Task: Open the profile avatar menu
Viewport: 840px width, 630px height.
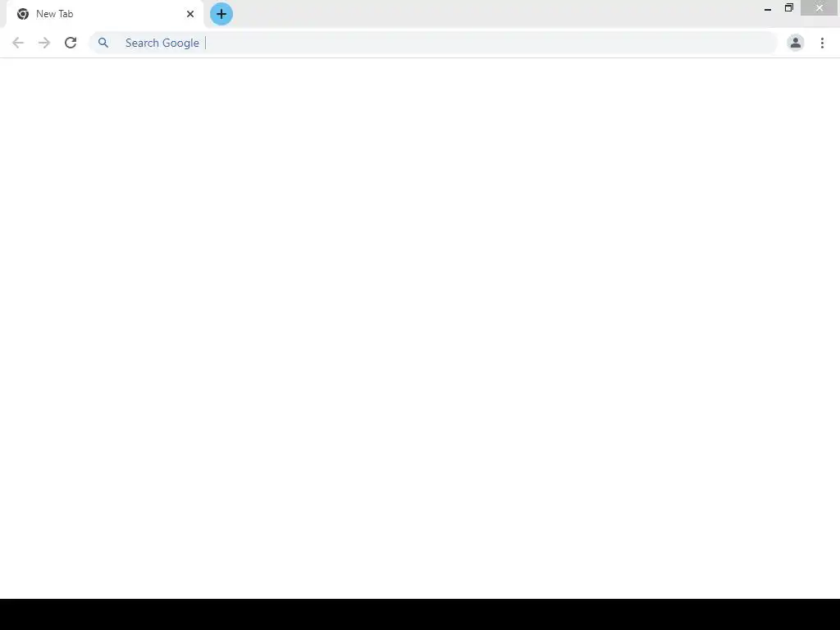Action: coord(796,43)
